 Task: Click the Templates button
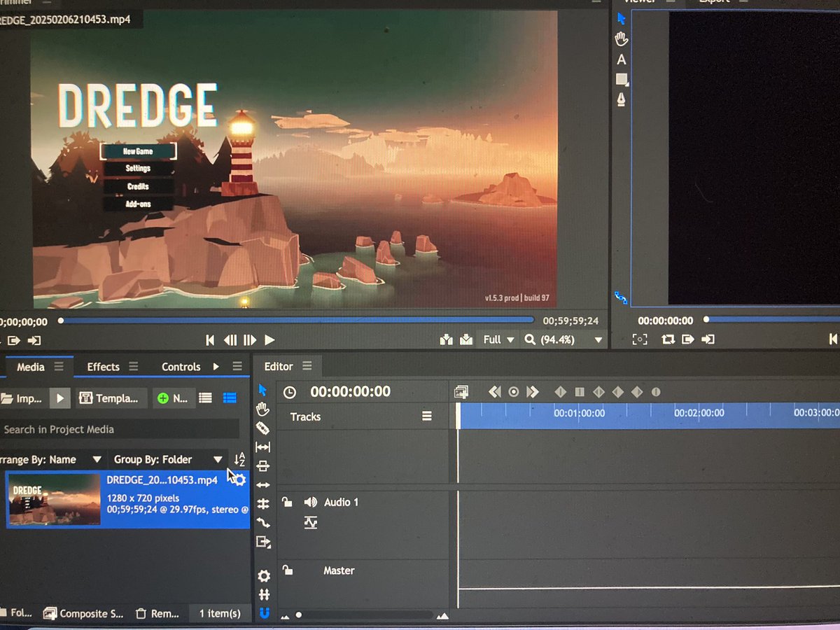click(111, 398)
